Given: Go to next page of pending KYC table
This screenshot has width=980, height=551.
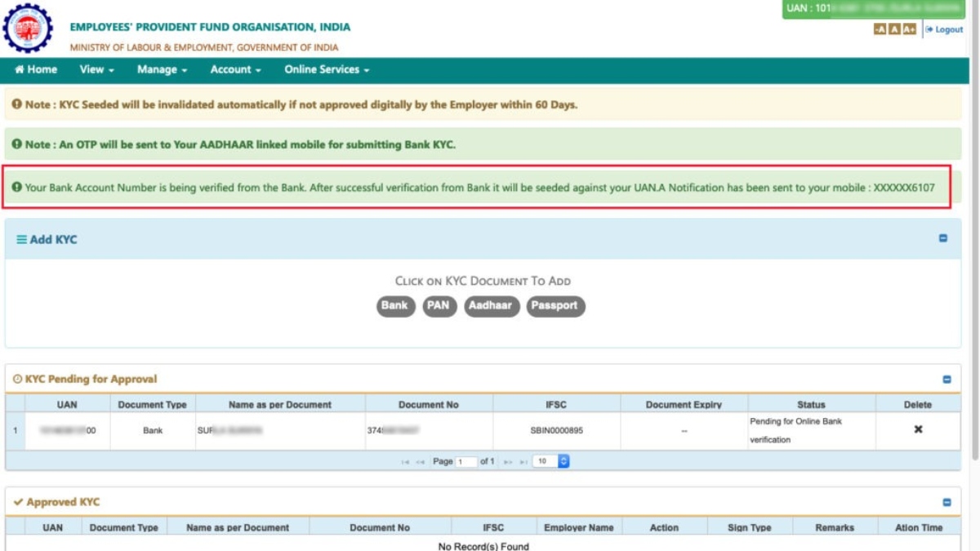Looking at the screenshot, I should click(x=506, y=462).
